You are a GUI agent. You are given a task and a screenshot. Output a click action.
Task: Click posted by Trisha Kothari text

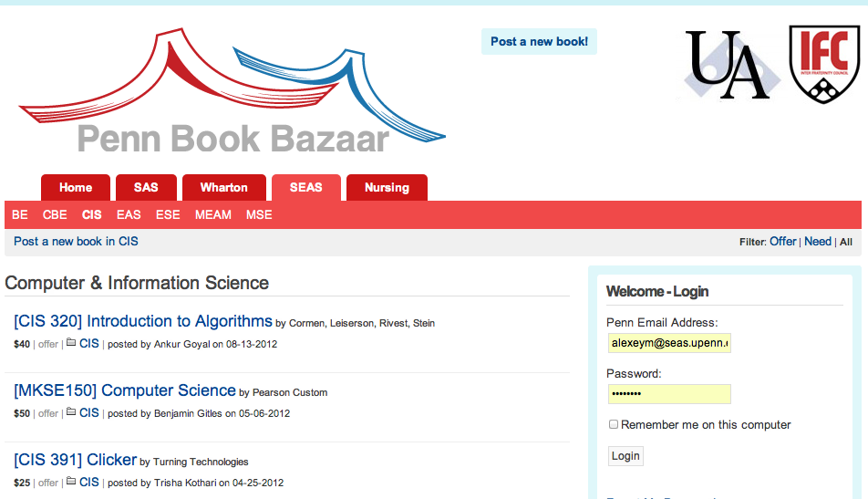(195, 483)
